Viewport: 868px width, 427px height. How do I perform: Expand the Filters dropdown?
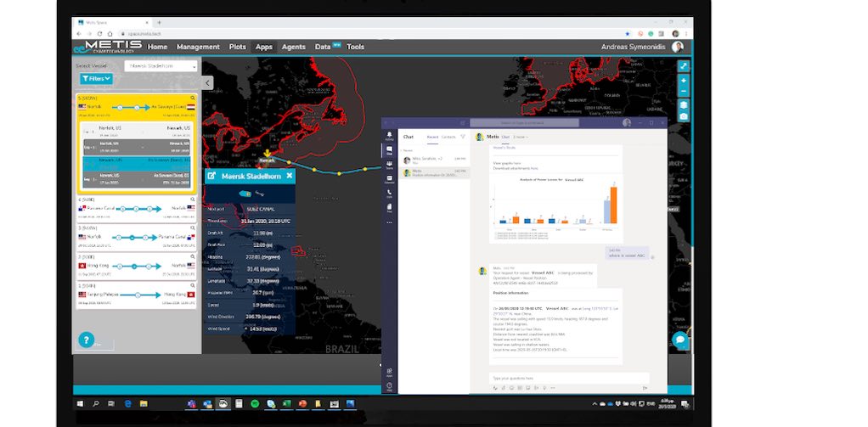coord(96,79)
